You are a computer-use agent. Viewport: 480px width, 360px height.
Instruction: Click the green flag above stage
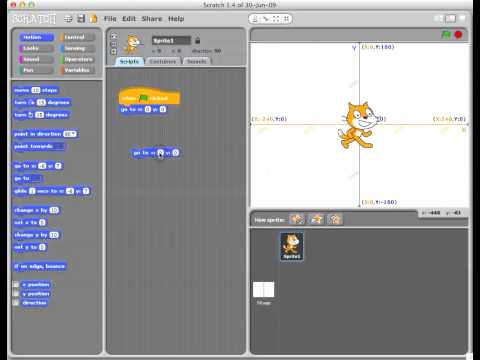pyautogui.click(x=446, y=34)
